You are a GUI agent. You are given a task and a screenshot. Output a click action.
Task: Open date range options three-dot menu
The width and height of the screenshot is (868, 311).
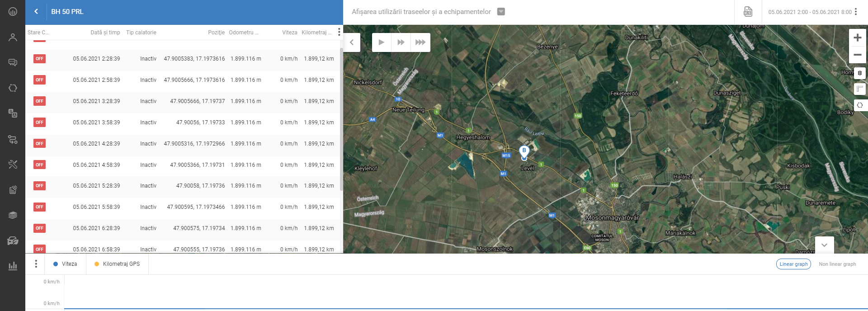[x=856, y=12]
